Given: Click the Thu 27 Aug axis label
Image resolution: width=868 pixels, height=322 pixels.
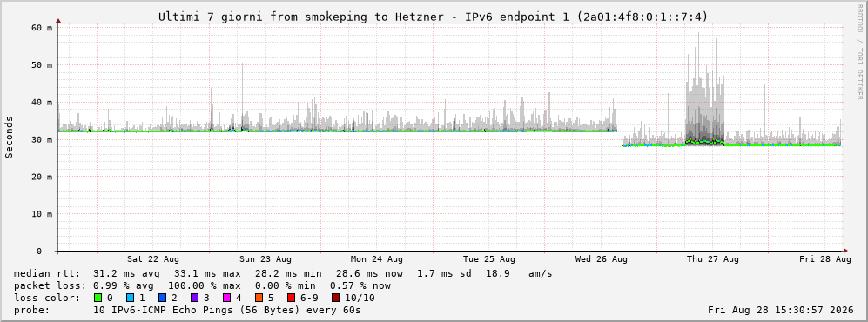Looking at the screenshot, I should 712,259.
